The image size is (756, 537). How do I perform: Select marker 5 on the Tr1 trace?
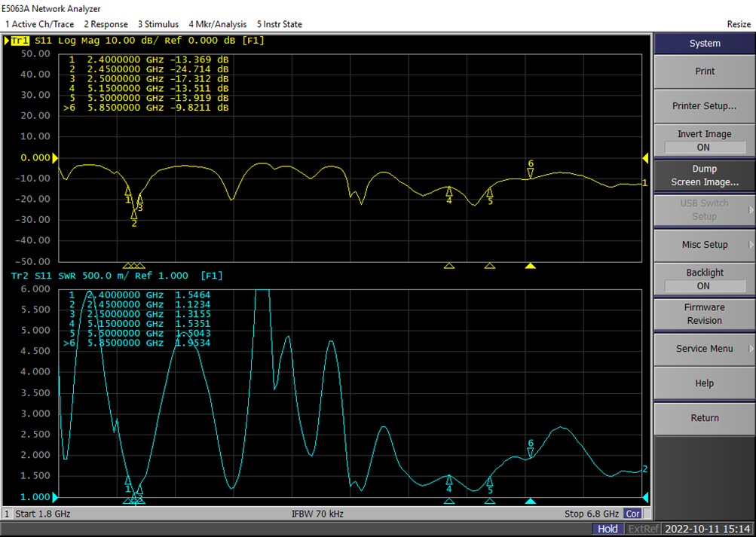(x=490, y=196)
